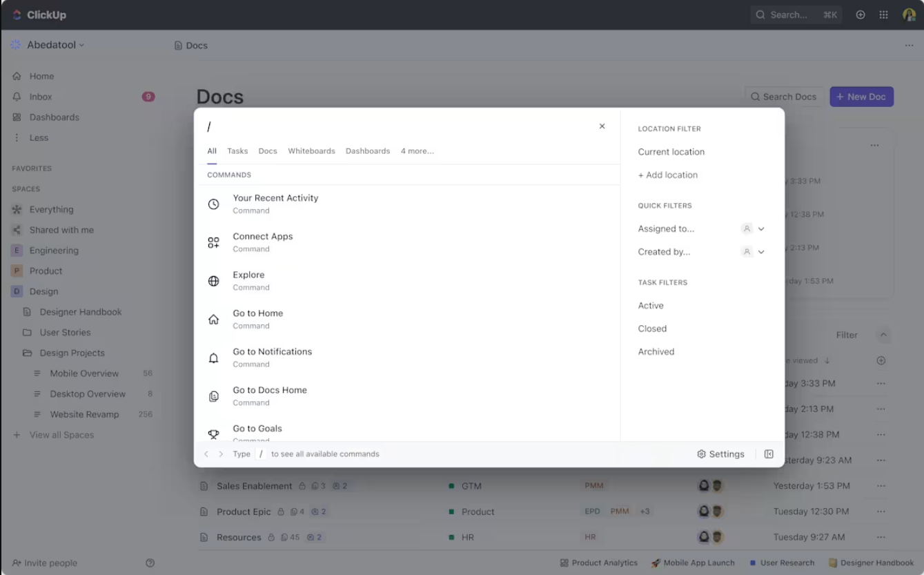The height and width of the screenshot is (575, 924).
Task: Click View all Spaces
Action: pos(61,435)
